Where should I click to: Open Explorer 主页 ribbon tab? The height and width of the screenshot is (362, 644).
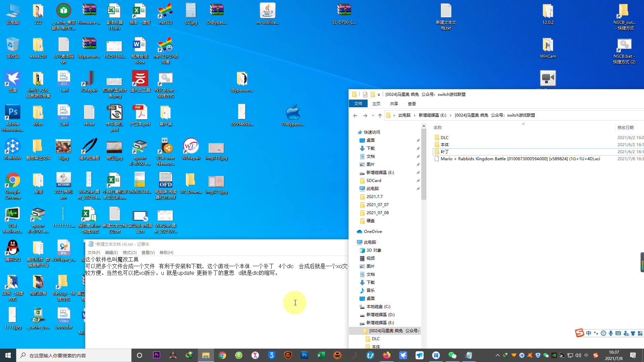376,104
